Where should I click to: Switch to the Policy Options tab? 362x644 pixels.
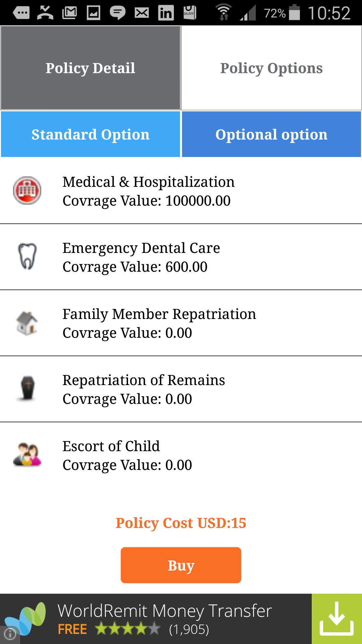coord(271,68)
